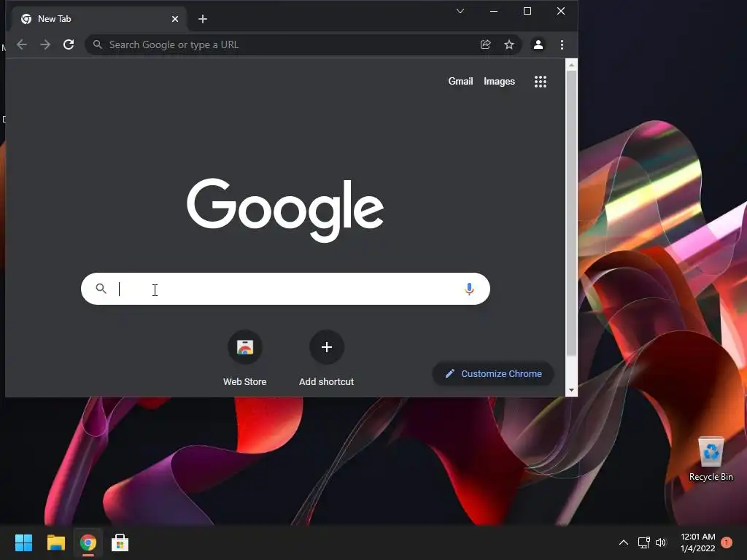Click the Customize Chrome button
Screen dimensions: 747x560
point(493,374)
